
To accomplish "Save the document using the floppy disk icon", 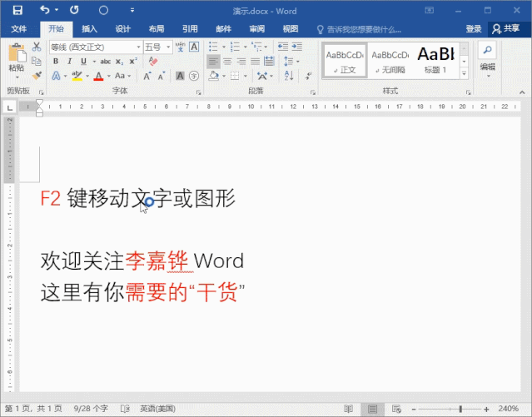I will [17, 10].
